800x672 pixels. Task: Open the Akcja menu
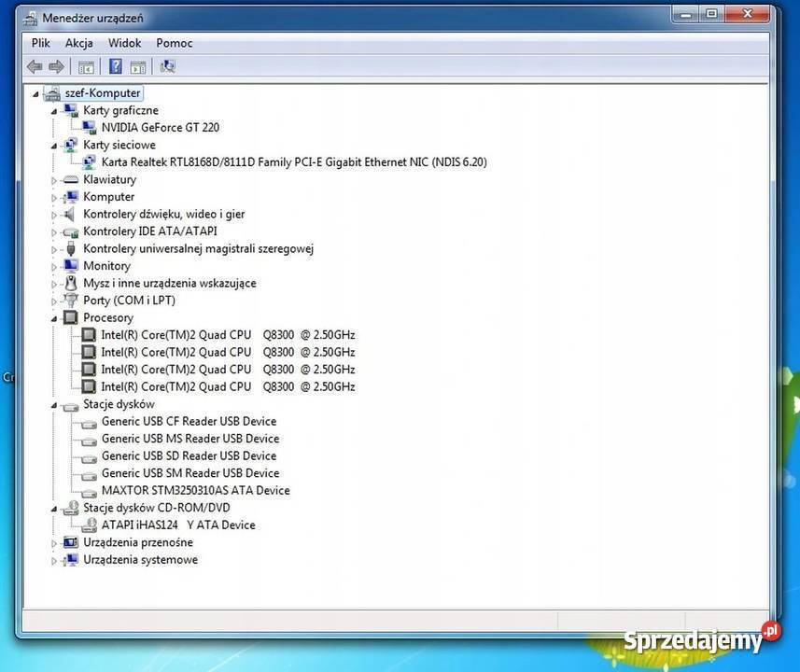(x=78, y=43)
